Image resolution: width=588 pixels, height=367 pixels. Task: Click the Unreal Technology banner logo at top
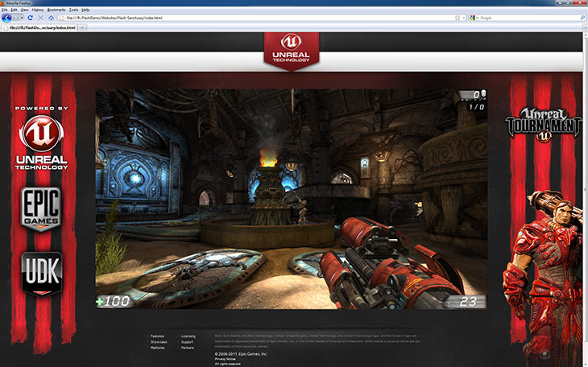(x=291, y=48)
